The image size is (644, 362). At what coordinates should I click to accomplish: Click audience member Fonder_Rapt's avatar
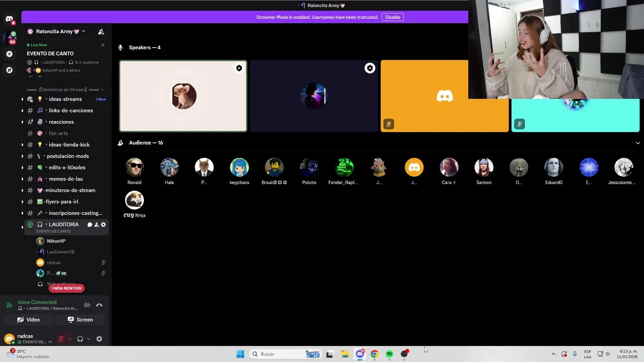tap(344, 167)
